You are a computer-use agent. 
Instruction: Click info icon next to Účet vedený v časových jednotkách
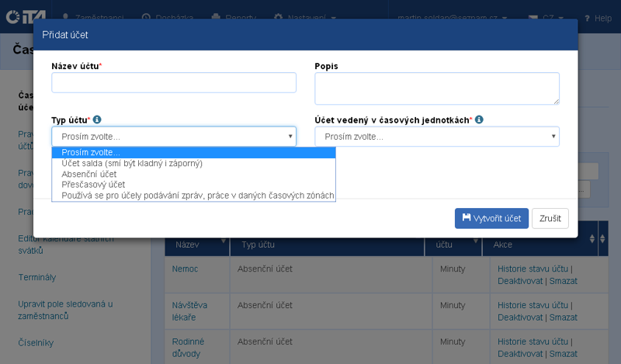coord(479,120)
